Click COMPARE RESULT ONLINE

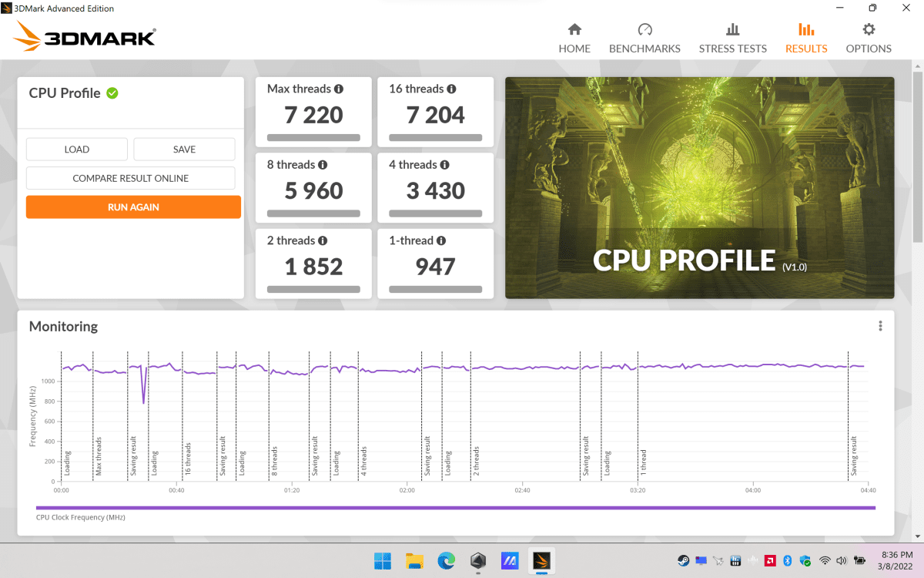(x=130, y=178)
